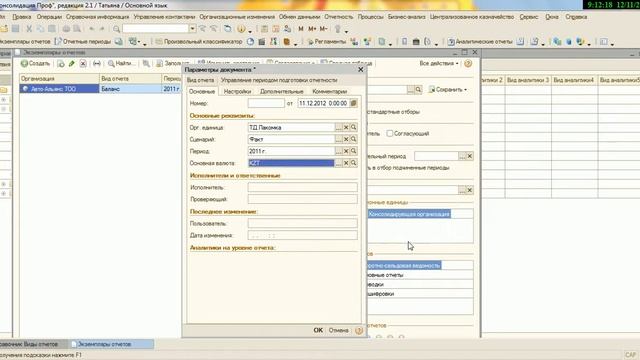
Task: Click the save diskette icon in main toolbar
Action: (x=16, y=29)
